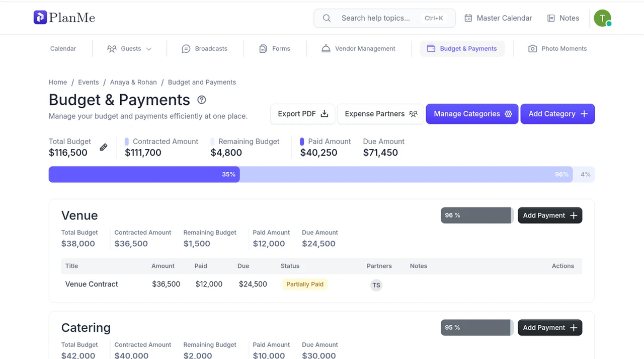Switch to the Vendor Management tab
The width and height of the screenshot is (644, 359).
click(x=358, y=49)
